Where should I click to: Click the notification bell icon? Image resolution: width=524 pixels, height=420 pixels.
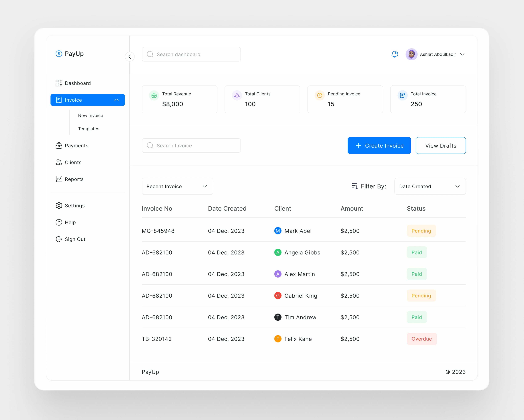(x=394, y=54)
